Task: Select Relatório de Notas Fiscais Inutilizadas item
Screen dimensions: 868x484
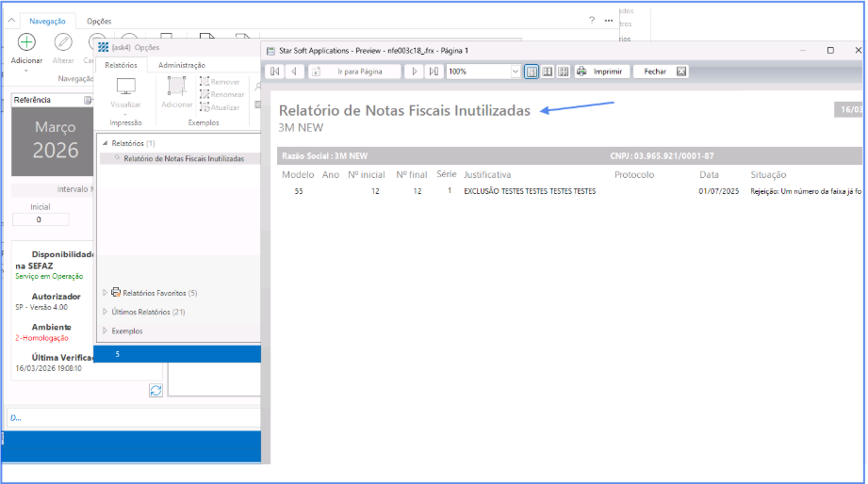Action: pyautogui.click(x=184, y=159)
